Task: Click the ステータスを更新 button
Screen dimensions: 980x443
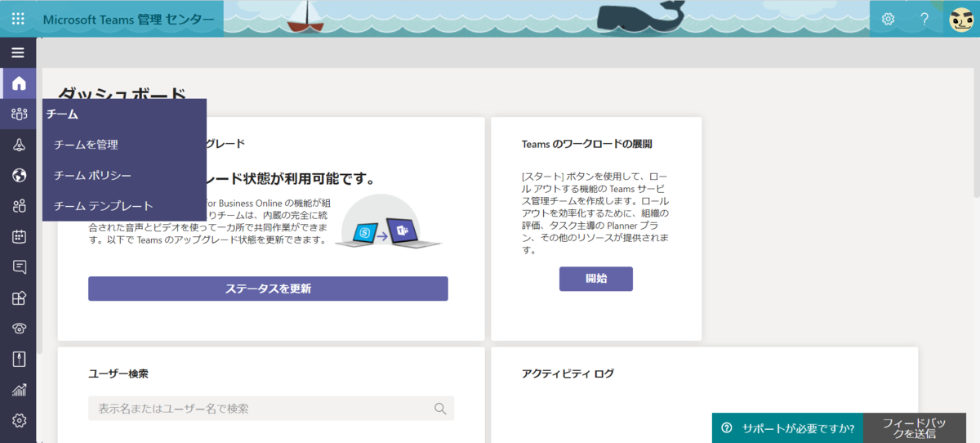Action: pyautogui.click(x=268, y=289)
